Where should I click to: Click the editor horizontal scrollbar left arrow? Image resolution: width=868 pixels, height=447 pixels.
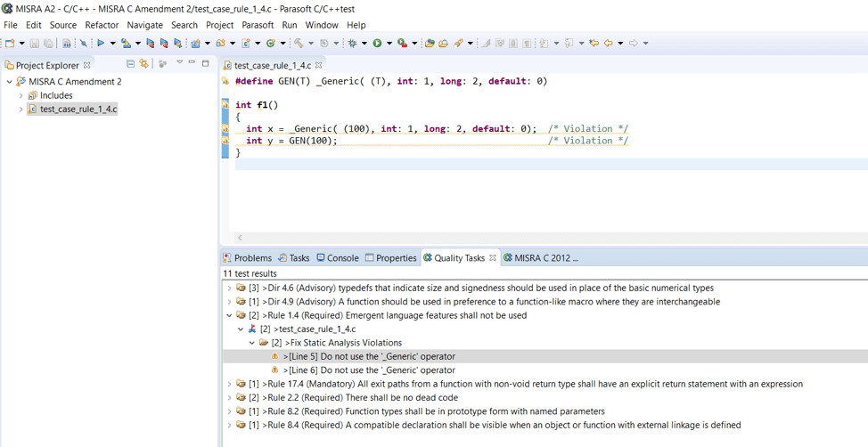pos(240,238)
